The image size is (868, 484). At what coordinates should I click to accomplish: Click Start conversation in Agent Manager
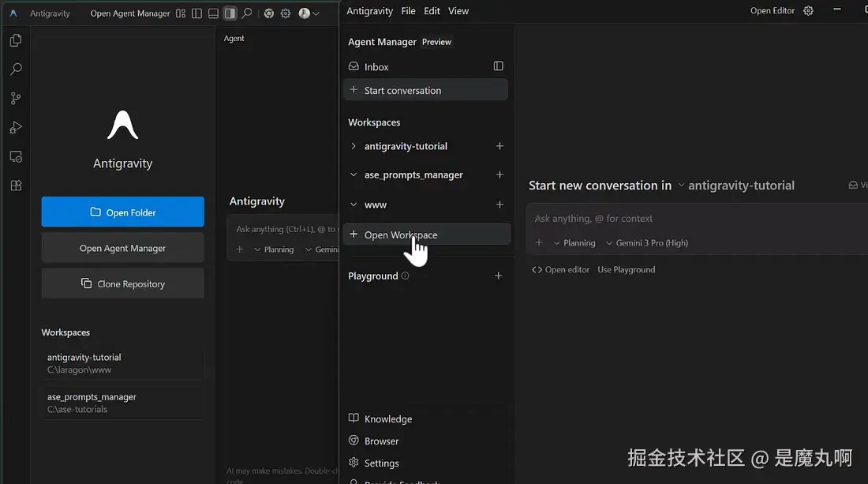coord(425,90)
